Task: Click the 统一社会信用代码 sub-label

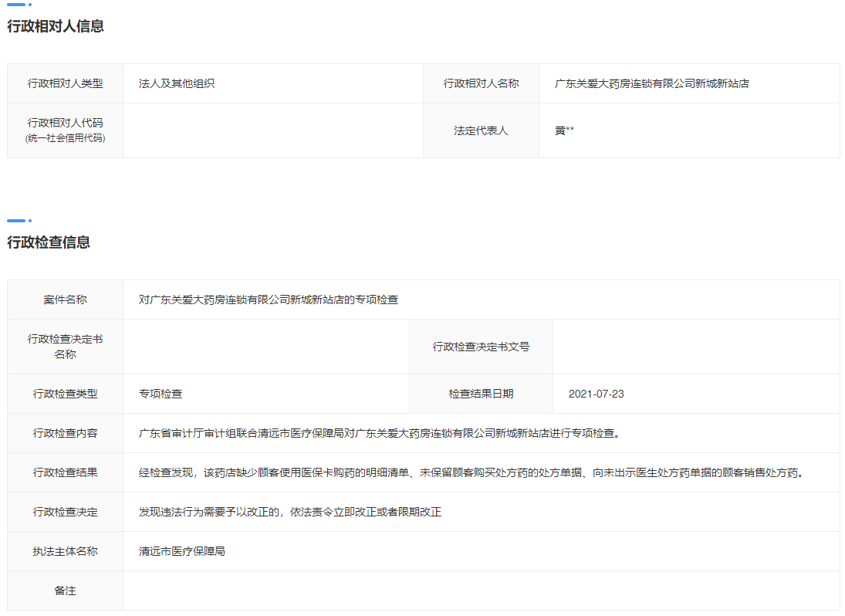Action: pyautogui.click(x=65, y=138)
